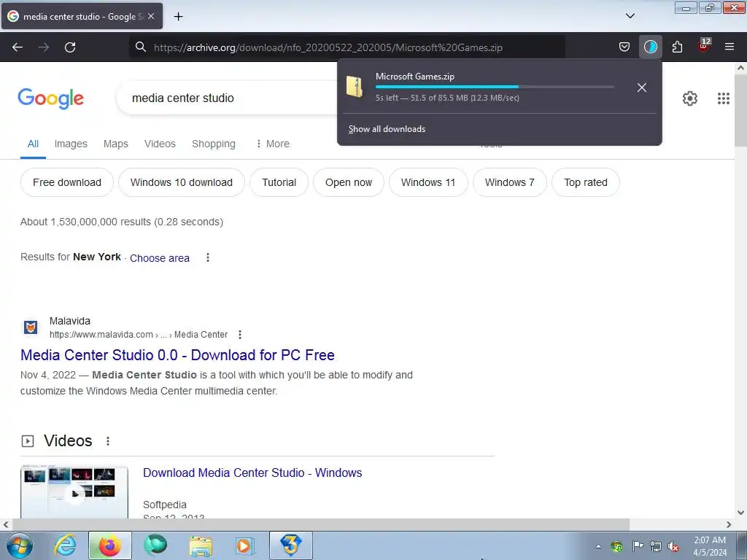Apply the Windows 7 filter chip
The width and height of the screenshot is (747, 560).
(510, 182)
